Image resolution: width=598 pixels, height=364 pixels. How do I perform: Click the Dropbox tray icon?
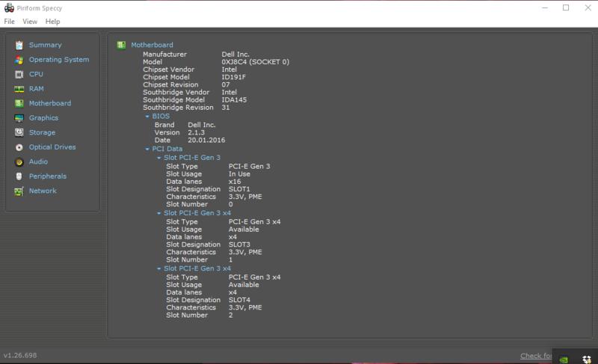pos(587,359)
